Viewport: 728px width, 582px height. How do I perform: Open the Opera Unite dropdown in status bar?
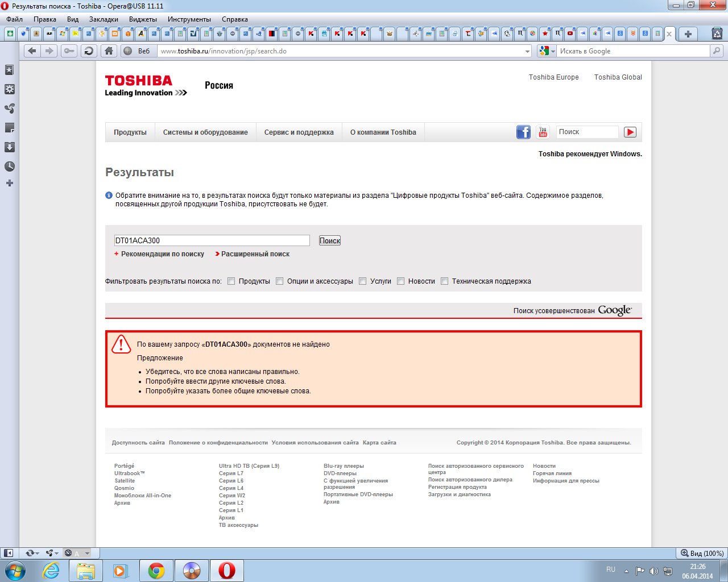pos(52,553)
